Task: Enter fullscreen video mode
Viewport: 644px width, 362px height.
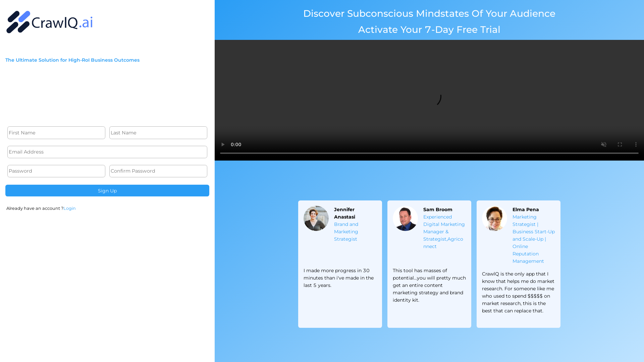Action: [x=620, y=144]
